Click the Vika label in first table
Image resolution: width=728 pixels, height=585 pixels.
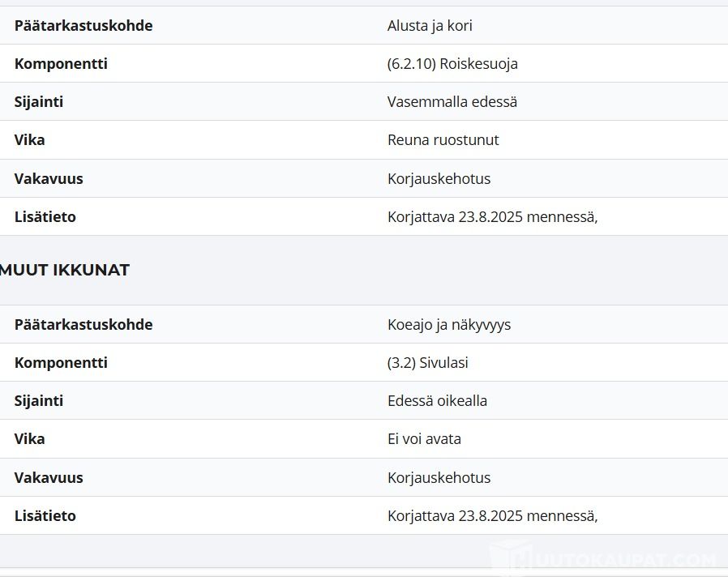[x=29, y=139]
